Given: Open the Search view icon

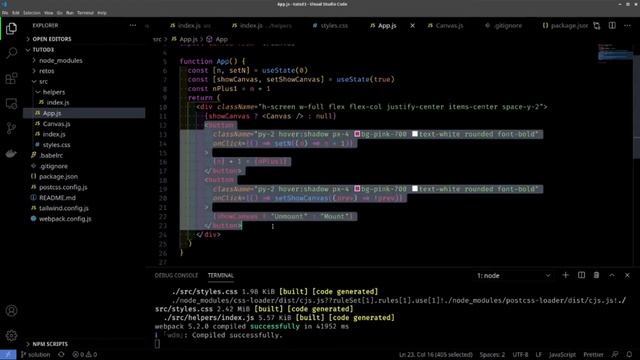Looking at the screenshot, I should 11,53.
